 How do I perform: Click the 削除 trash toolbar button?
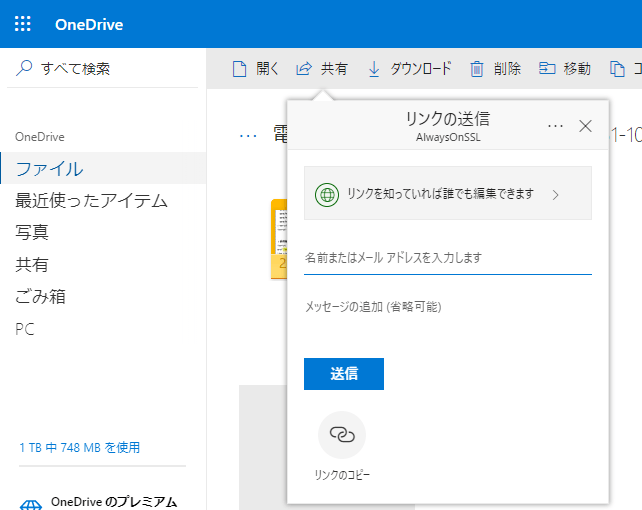495,68
